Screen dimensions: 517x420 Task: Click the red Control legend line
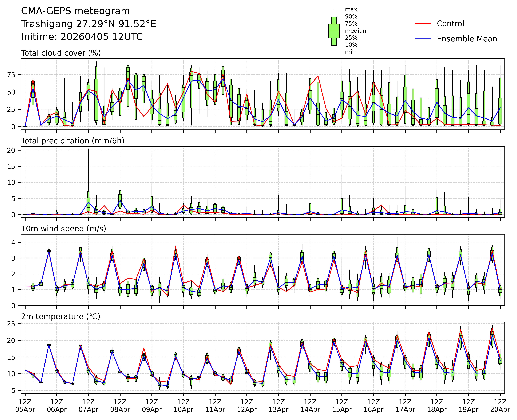[x=423, y=24]
